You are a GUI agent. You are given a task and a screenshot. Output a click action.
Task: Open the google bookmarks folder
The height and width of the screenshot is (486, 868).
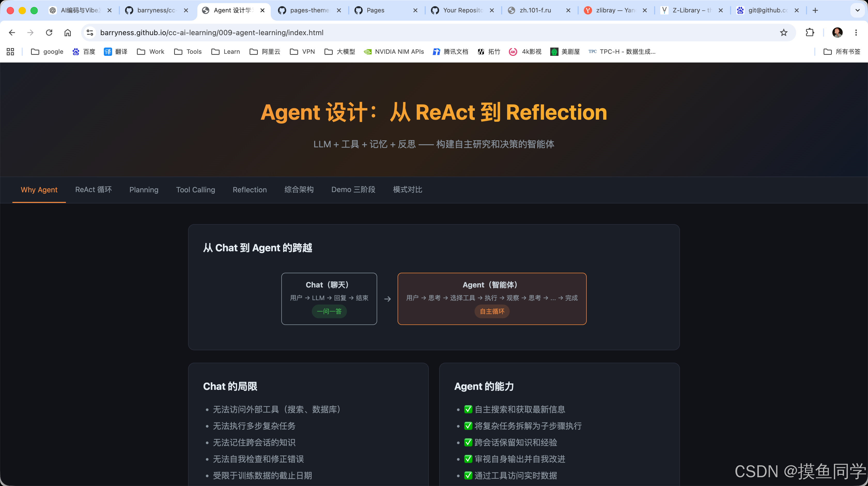[x=47, y=52]
